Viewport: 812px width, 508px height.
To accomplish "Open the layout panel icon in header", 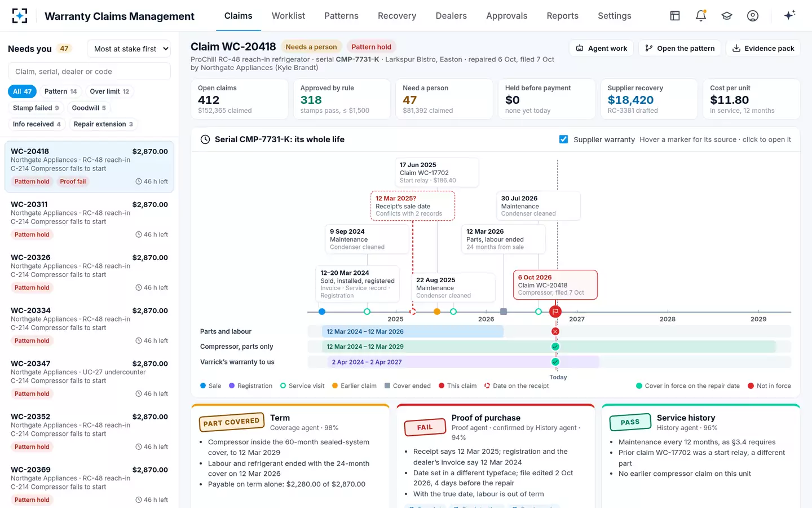I will pyautogui.click(x=675, y=16).
